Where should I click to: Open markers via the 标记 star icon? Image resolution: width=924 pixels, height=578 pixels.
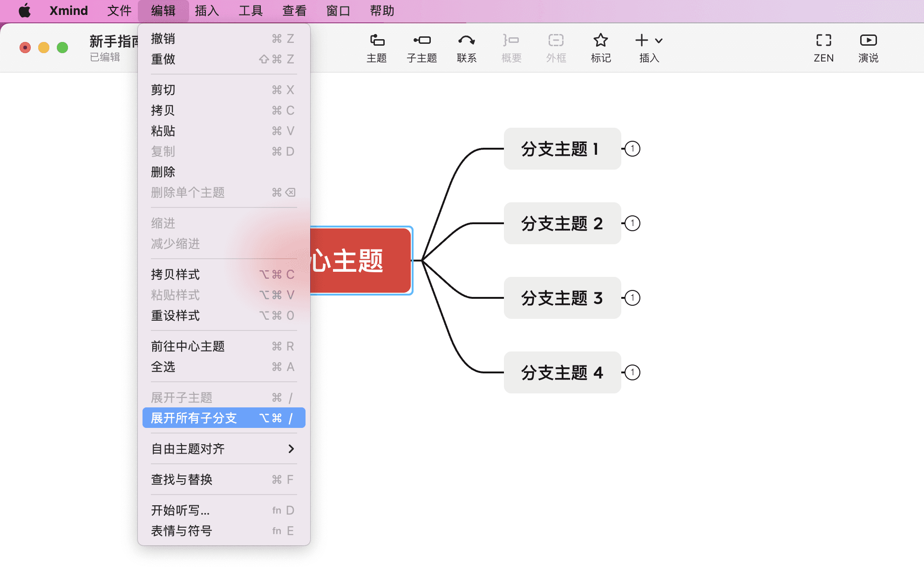click(x=600, y=47)
